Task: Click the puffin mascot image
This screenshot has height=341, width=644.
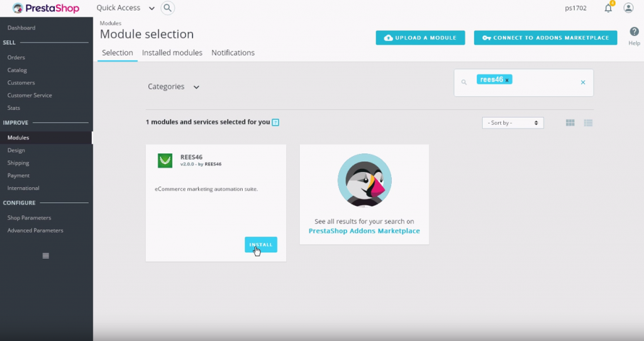Action: [364, 181]
